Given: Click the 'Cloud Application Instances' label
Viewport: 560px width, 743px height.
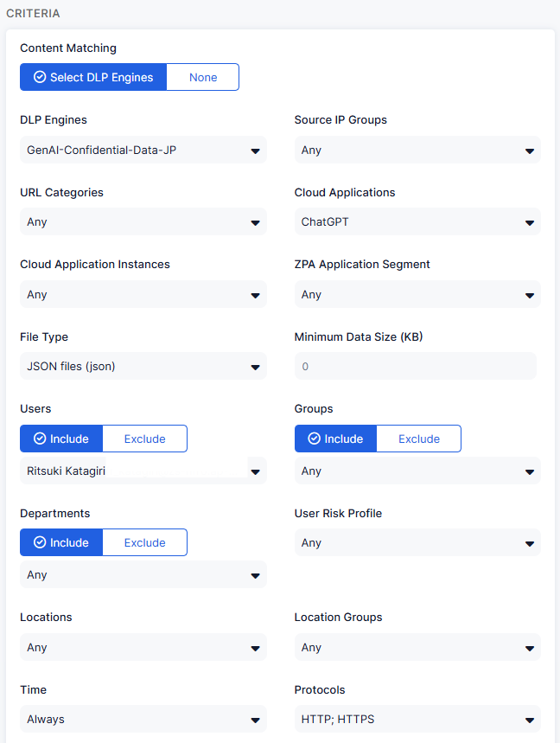Looking at the screenshot, I should tap(95, 265).
